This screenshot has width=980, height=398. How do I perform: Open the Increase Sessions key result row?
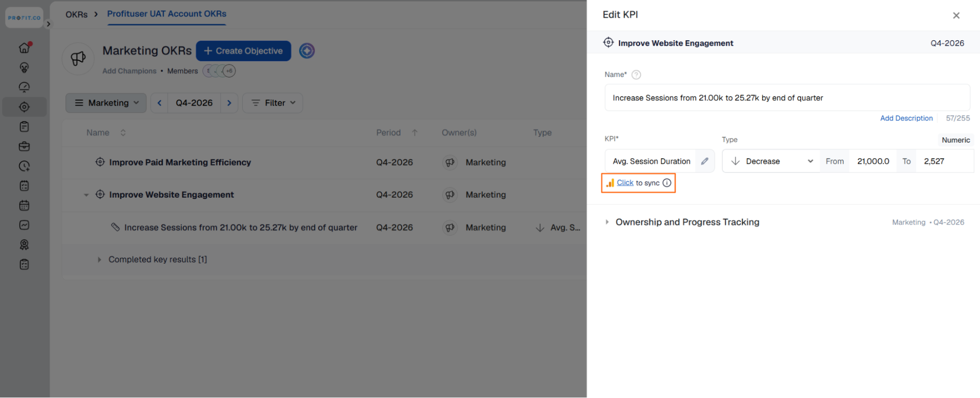[240, 227]
